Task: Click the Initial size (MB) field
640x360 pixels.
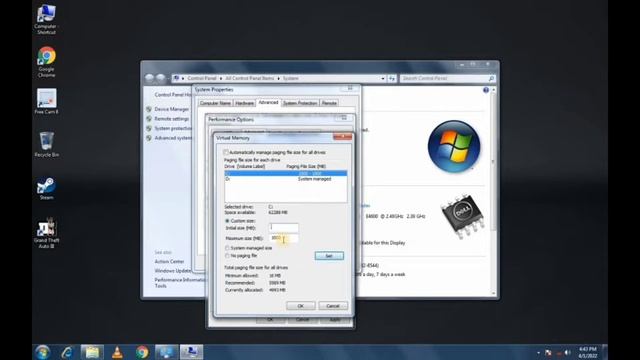Action: pyautogui.click(x=284, y=228)
